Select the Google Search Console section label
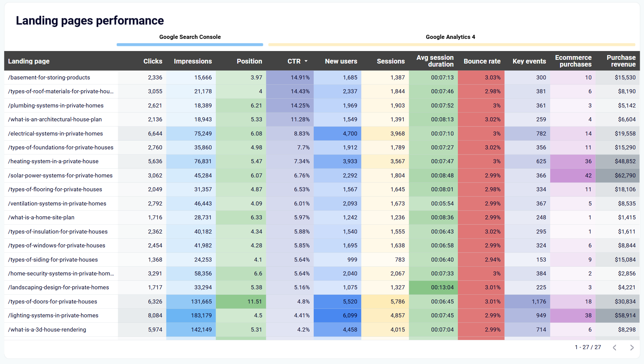This screenshot has width=644, height=364. click(190, 37)
